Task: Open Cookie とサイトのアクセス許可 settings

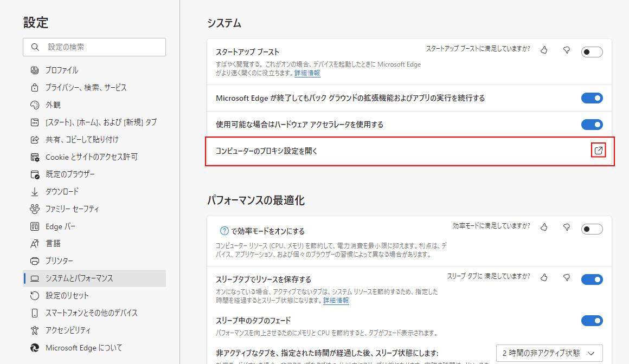Action: (94, 157)
